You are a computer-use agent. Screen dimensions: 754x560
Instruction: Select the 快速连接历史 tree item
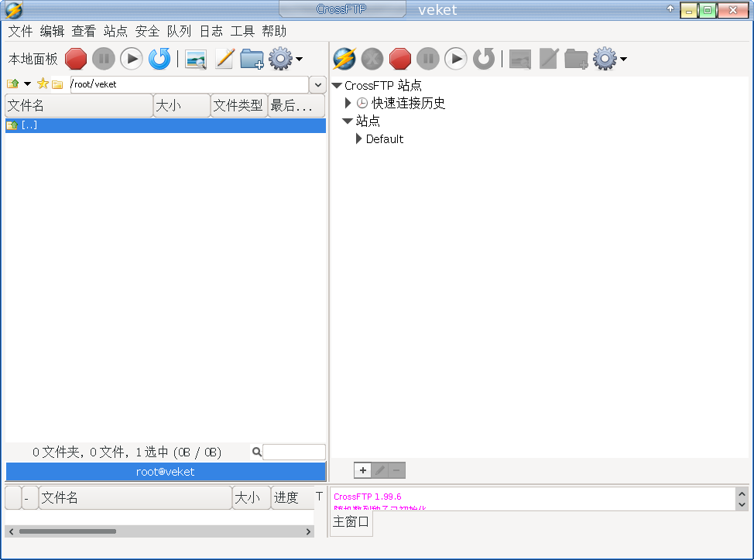coord(408,103)
